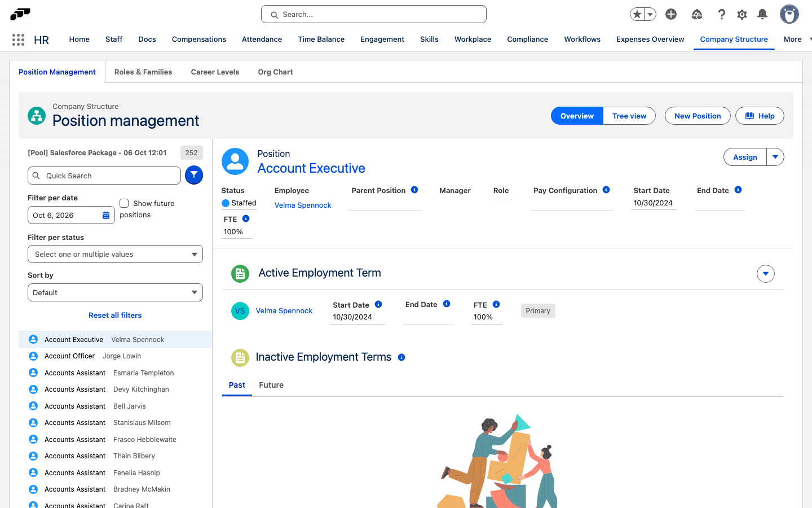Enable Show future positions checkbox
Image resolution: width=812 pixels, height=508 pixels.
[124, 203]
